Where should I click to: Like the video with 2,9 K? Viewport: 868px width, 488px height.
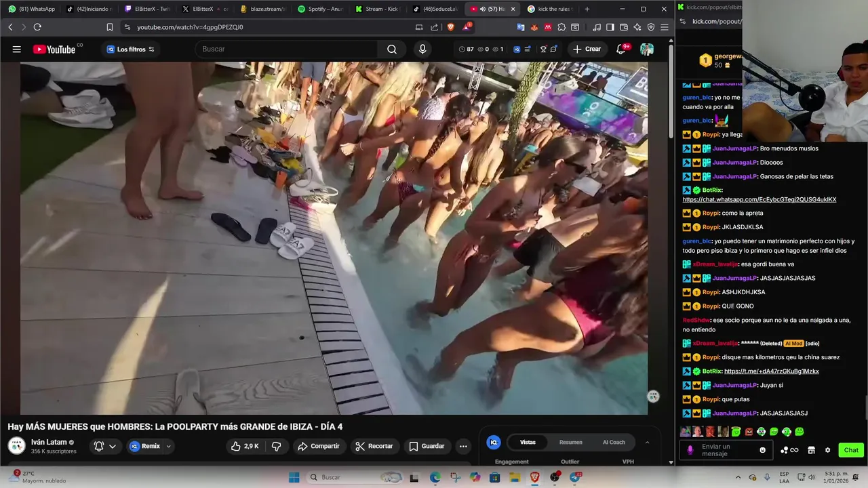(244, 446)
